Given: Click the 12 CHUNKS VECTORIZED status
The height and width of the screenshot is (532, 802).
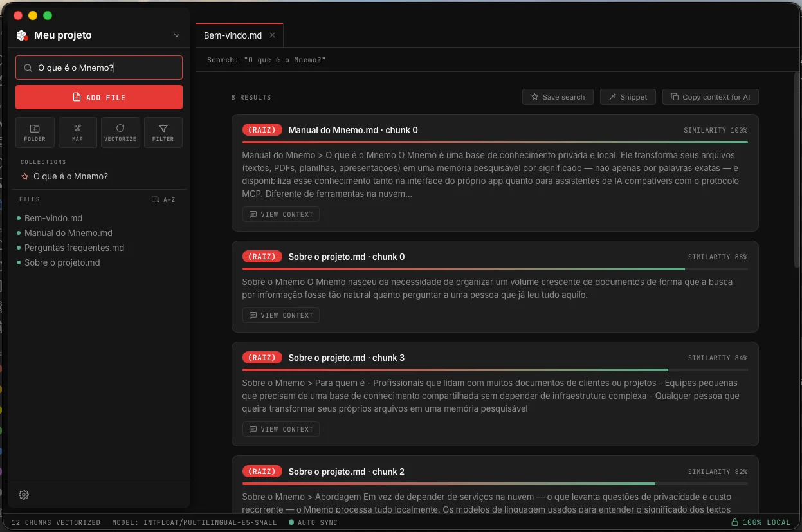Looking at the screenshot, I should click(x=56, y=522).
